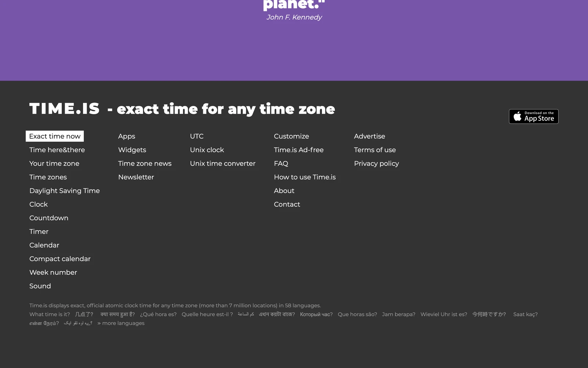Open » more languages link
The height and width of the screenshot is (368, 588).
[121, 323]
